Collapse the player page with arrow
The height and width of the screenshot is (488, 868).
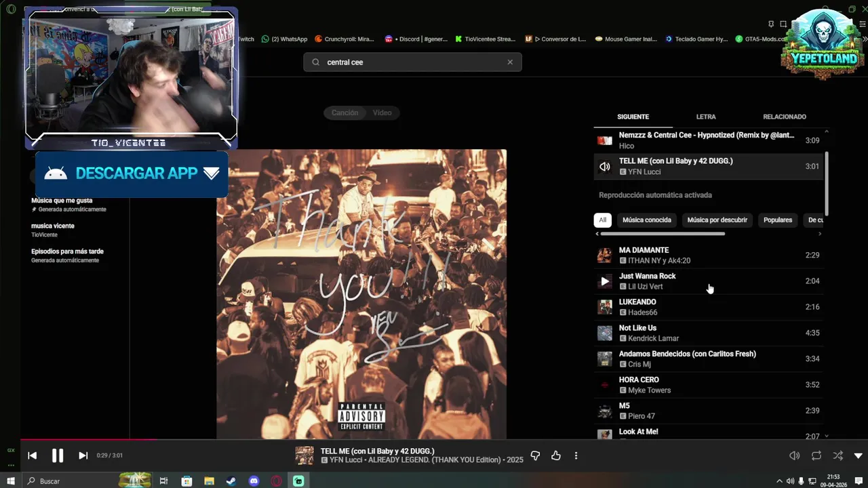click(858, 455)
